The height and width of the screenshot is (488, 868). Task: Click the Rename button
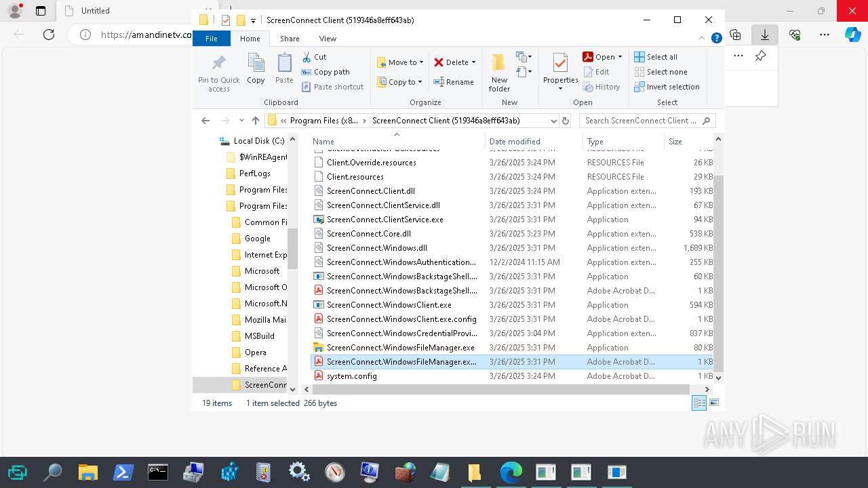(x=454, y=82)
